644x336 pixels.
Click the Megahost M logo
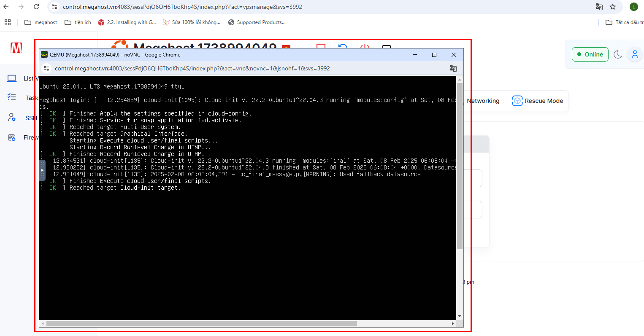pyautogui.click(x=16, y=48)
